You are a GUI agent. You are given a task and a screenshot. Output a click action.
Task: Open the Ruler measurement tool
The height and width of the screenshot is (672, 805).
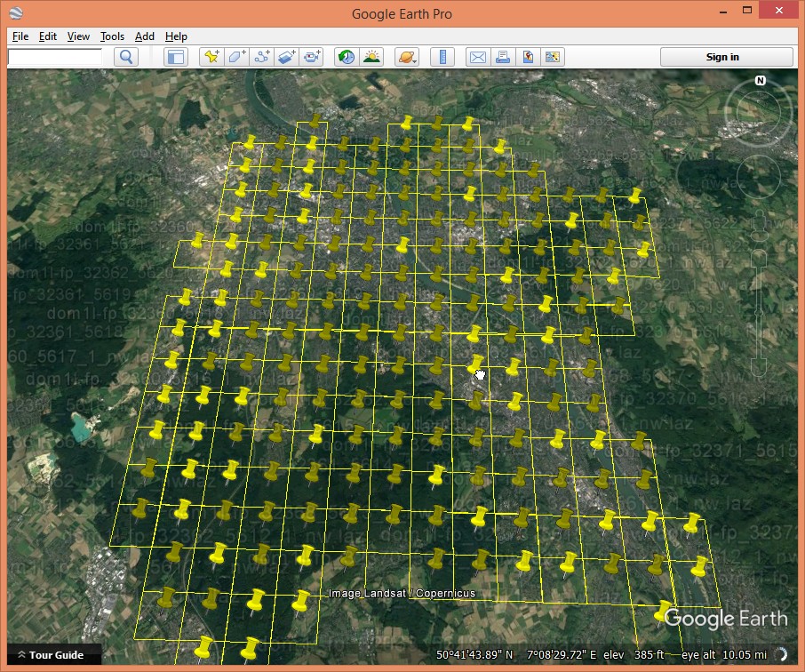pyautogui.click(x=442, y=57)
